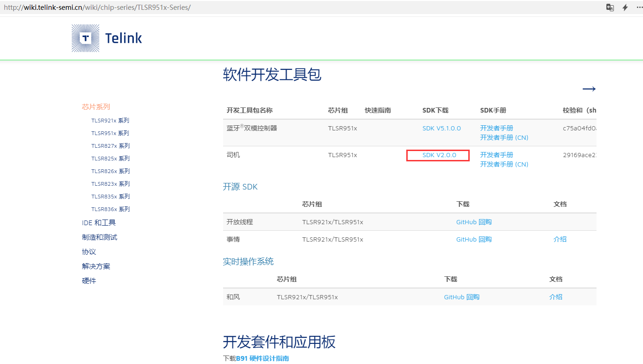Click the 开放线程 row name
This screenshot has height=364, width=643.
(x=240, y=222)
